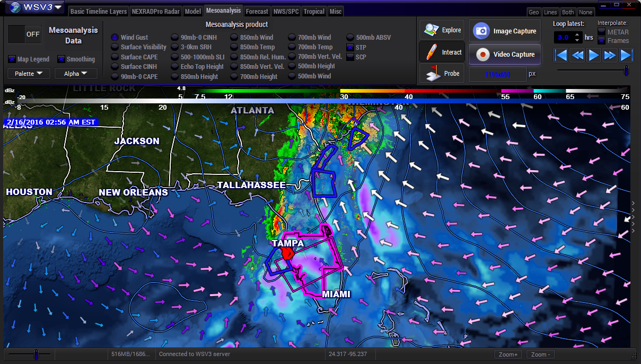This screenshot has height=364, width=641.
Task: Click the loop hours 3.0 field
Action: click(x=563, y=38)
